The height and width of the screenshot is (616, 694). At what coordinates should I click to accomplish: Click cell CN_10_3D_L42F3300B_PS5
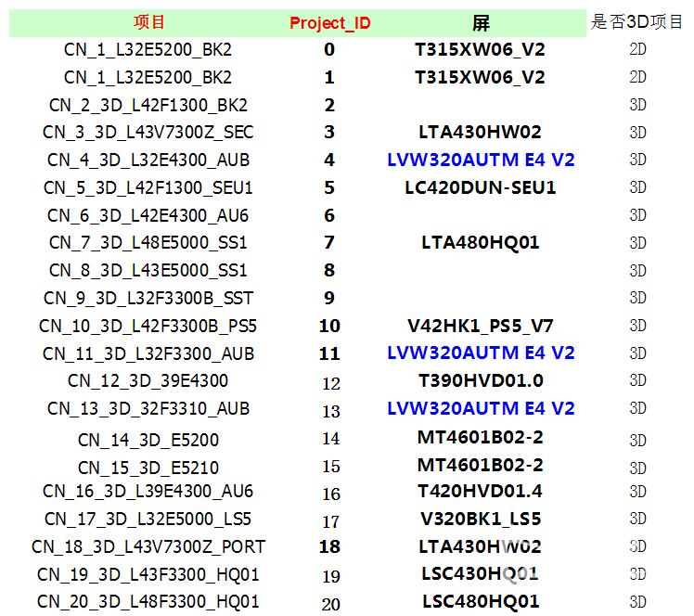click(148, 327)
